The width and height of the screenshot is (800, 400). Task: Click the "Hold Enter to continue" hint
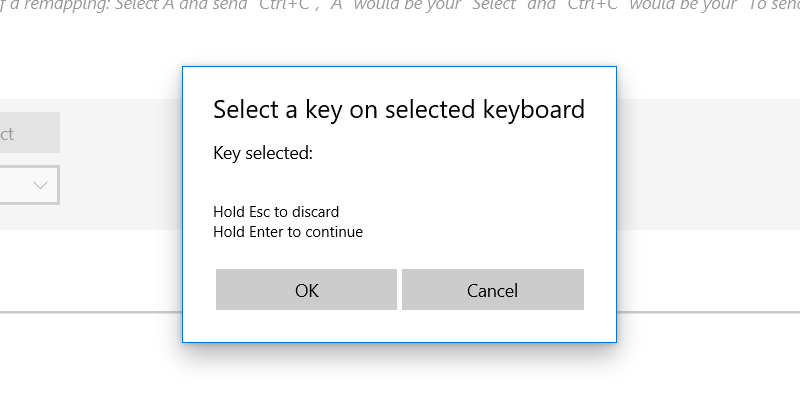288,232
